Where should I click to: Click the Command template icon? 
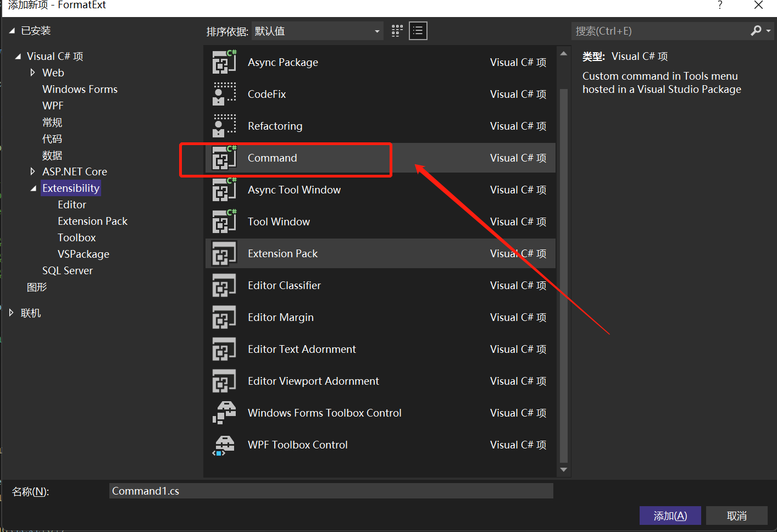point(224,158)
